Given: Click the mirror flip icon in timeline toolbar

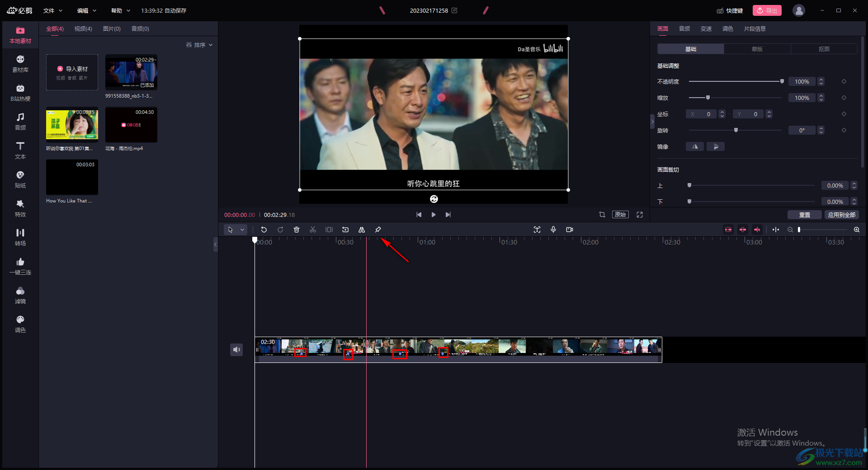Looking at the screenshot, I should [x=362, y=230].
